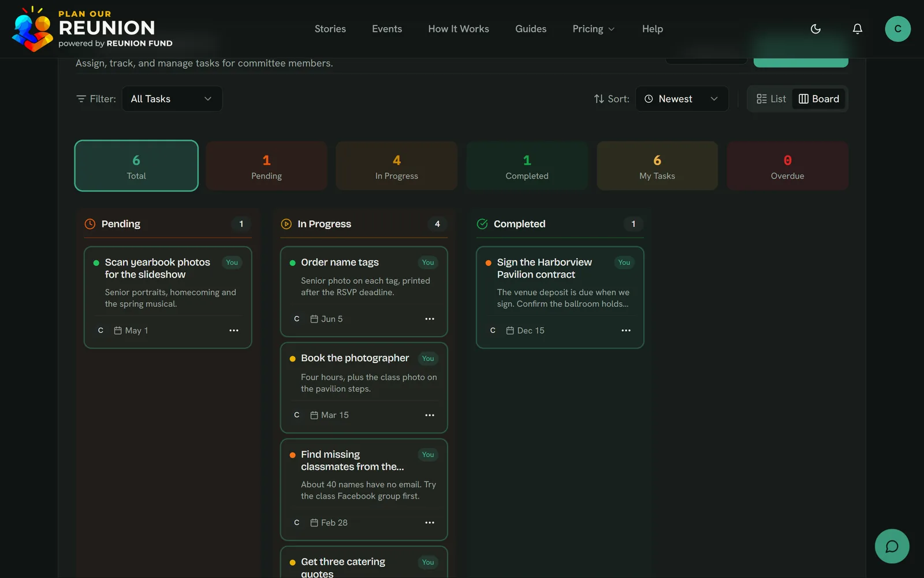Click the Pending column clock icon
This screenshot has width=924, height=578.
(x=90, y=224)
